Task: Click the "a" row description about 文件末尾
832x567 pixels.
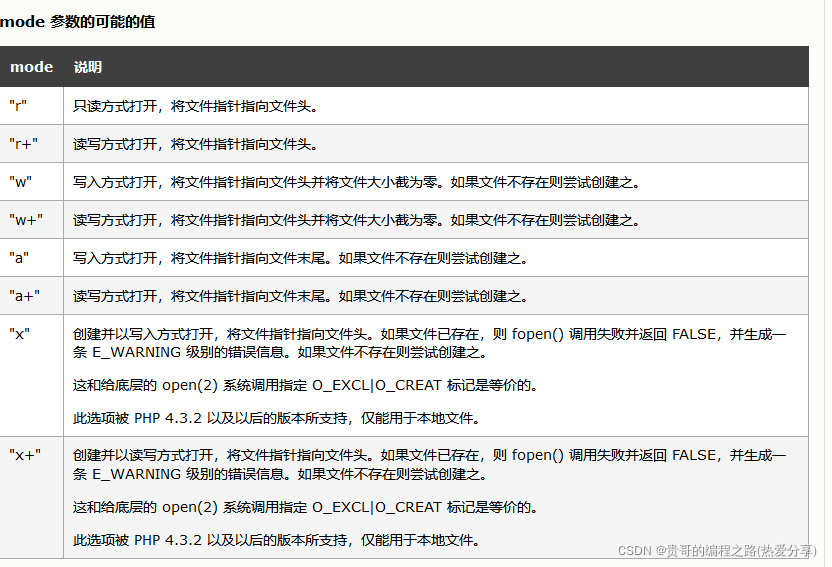Action: [301, 258]
